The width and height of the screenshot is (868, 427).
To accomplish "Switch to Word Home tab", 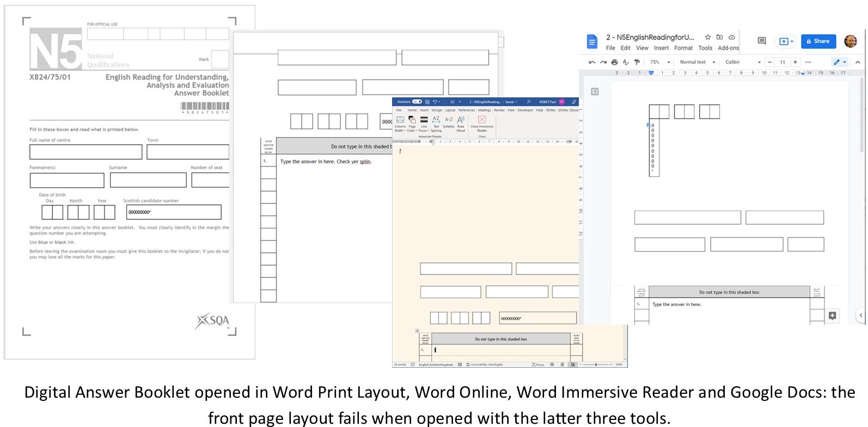I will [412, 110].
